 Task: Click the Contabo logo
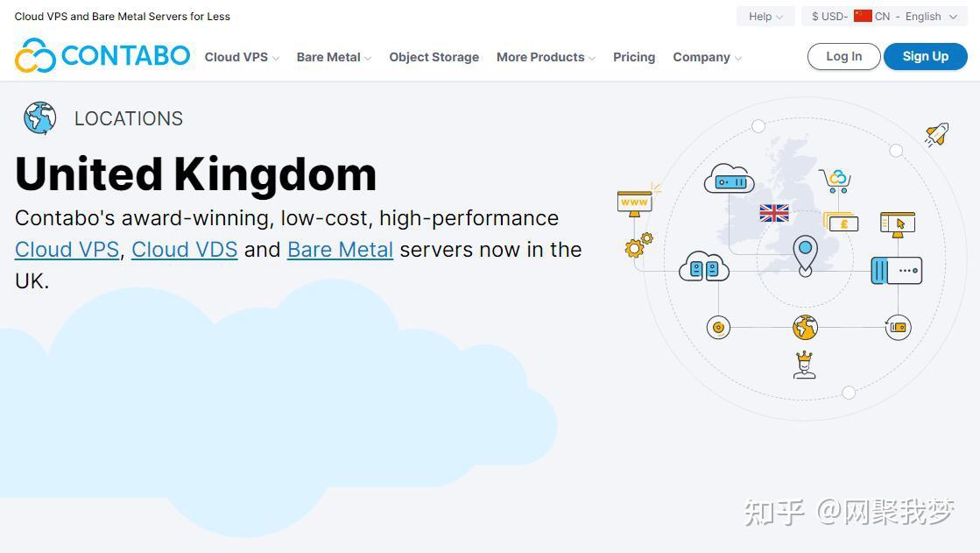[x=102, y=55]
